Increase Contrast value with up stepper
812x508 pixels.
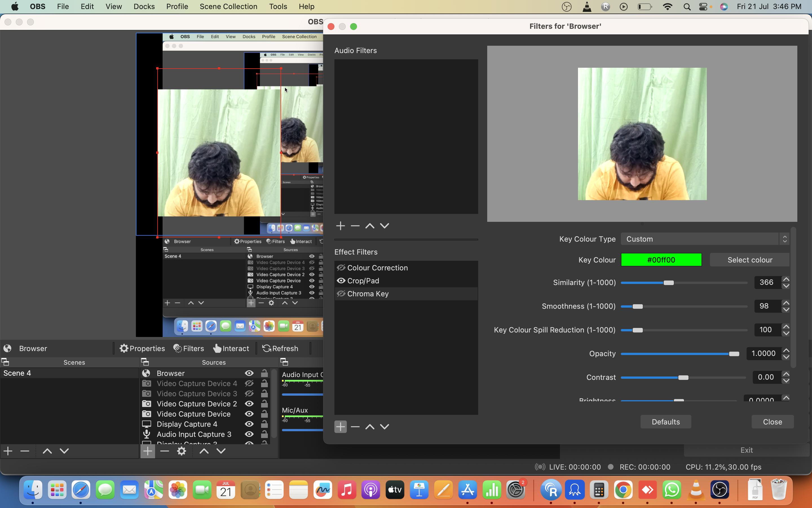click(786, 374)
